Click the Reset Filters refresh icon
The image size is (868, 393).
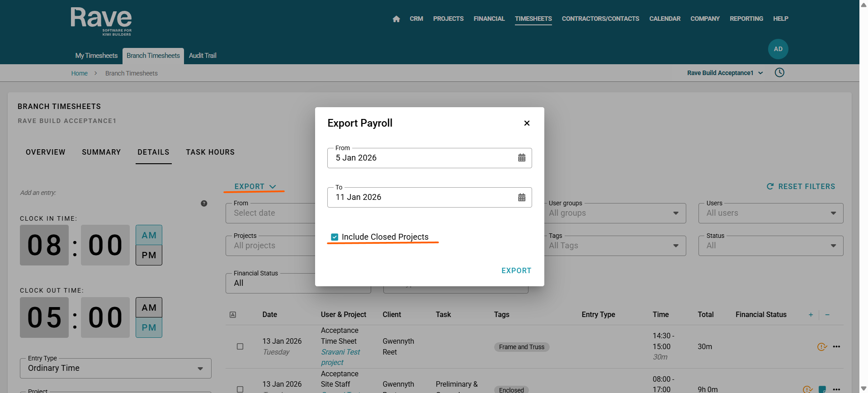pyautogui.click(x=770, y=186)
